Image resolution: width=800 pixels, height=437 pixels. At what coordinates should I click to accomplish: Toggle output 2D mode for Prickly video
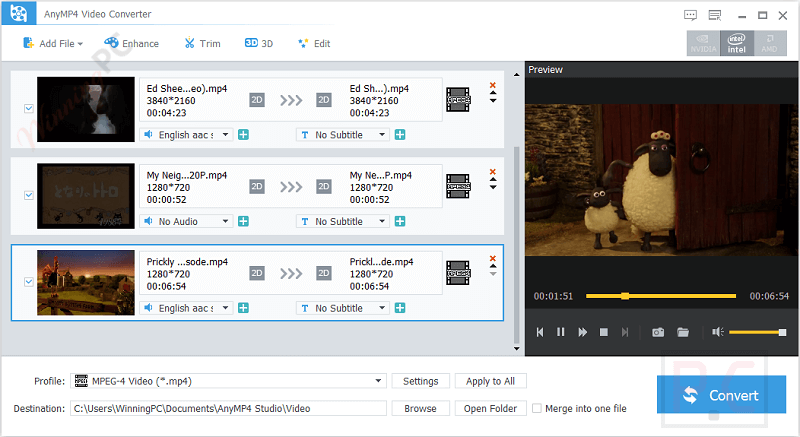tap(323, 273)
